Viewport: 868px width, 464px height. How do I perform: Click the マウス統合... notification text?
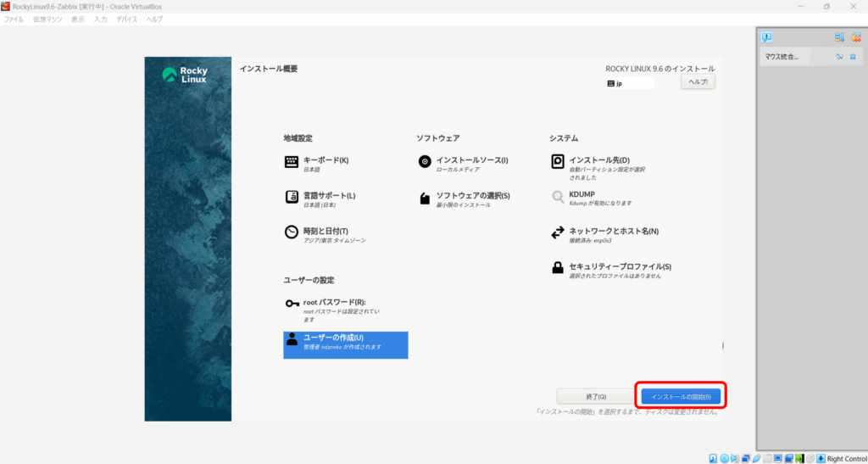782,57
